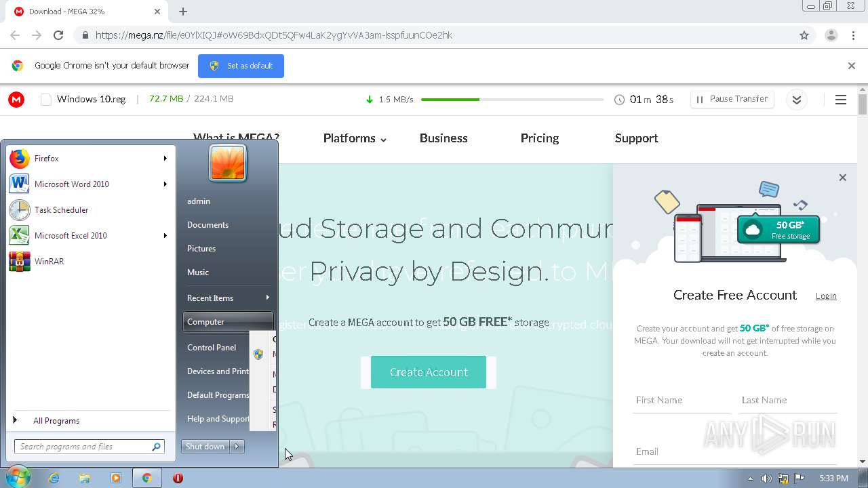Click the Shut down button
The width and height of the screenshot is (868, 488).
click(205, 447)
